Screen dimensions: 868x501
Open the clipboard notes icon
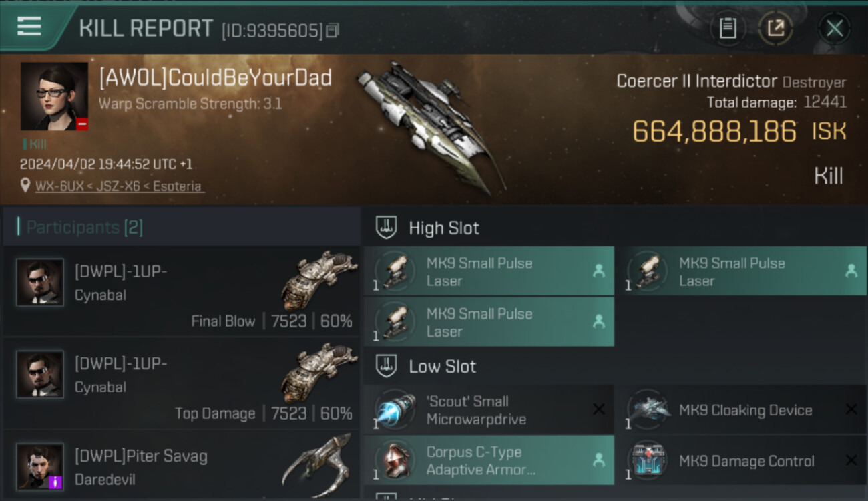coord(728,28)
